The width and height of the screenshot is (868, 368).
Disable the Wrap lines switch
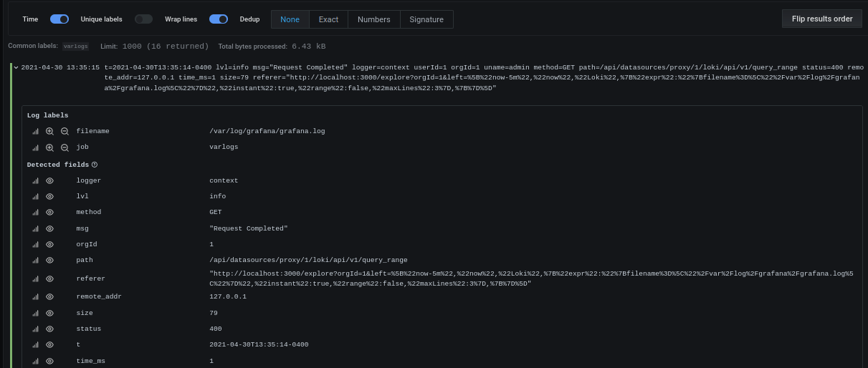pyautogui.click(x=219, y=19)
